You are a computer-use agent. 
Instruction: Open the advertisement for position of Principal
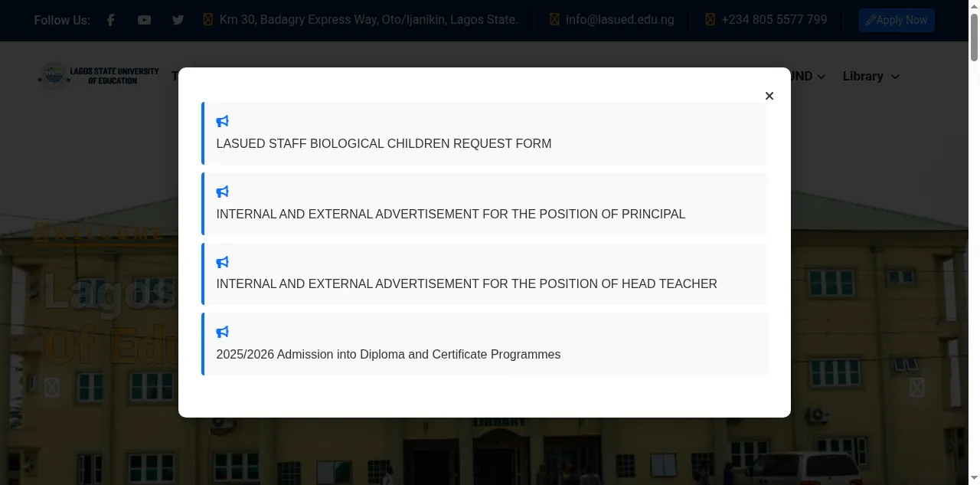click(x=451, y=214)
